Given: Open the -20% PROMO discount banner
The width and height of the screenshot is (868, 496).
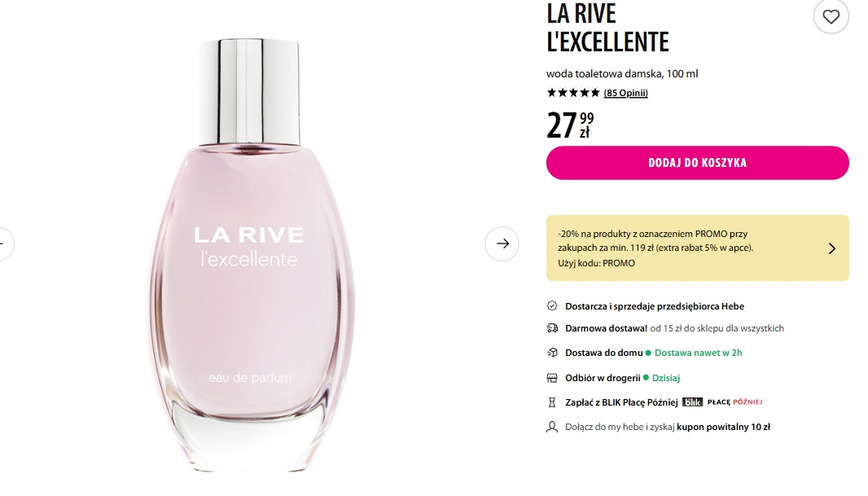Looking at the screenshot, I should coord(698,248).
